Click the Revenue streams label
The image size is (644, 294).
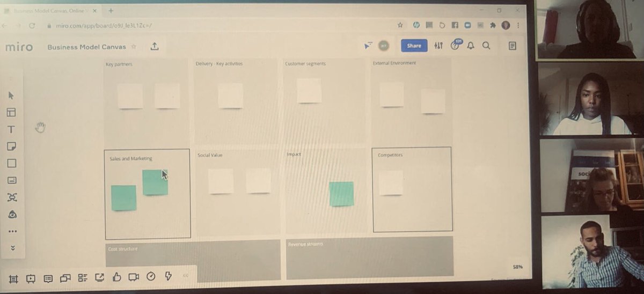click(306, 244)
